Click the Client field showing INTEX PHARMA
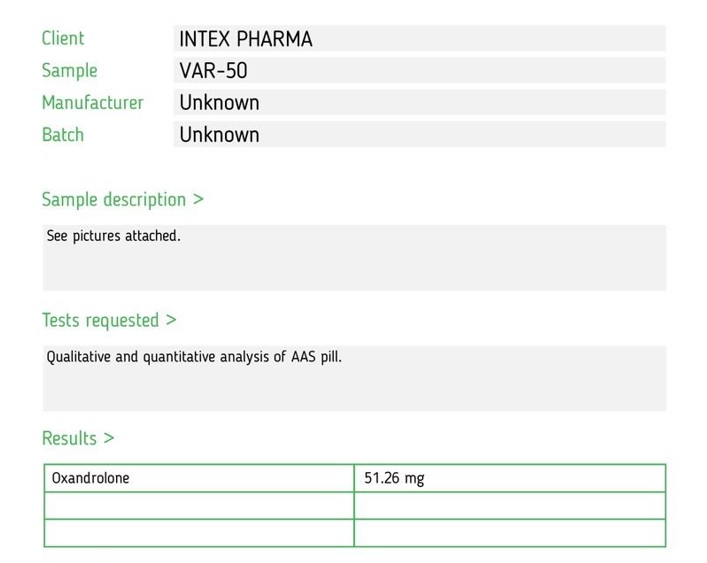707x563 pixels. pos(419,38)
